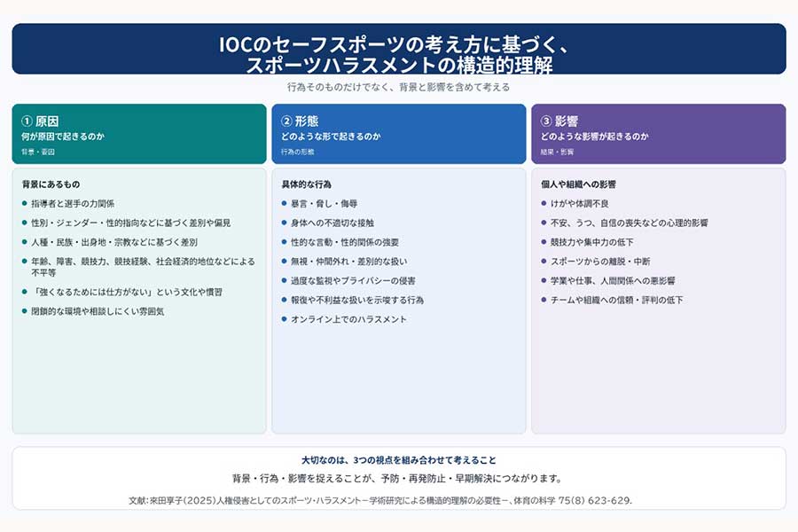Click the small label under '何が原因で起きるのか'

click(x=37, y=152)
